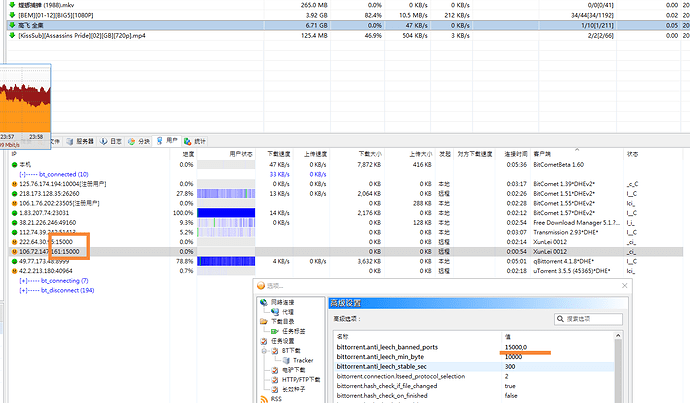The width and height of the screenshot is (690, 403).
Task: Click the 15000,0 value cell
Action: [x=516, y=347]
